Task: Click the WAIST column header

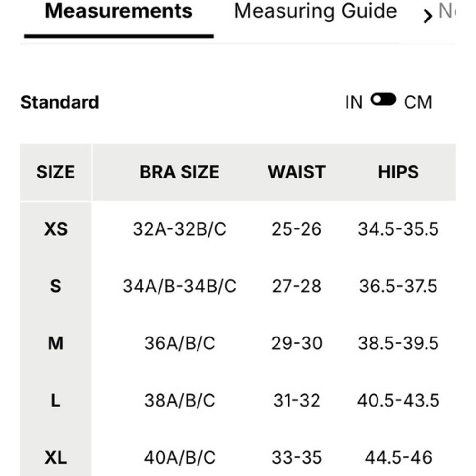Action: pos(297,172)
